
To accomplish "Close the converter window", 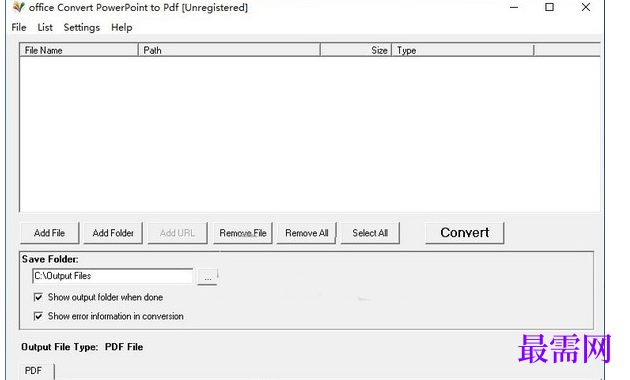I will [585, 7].
